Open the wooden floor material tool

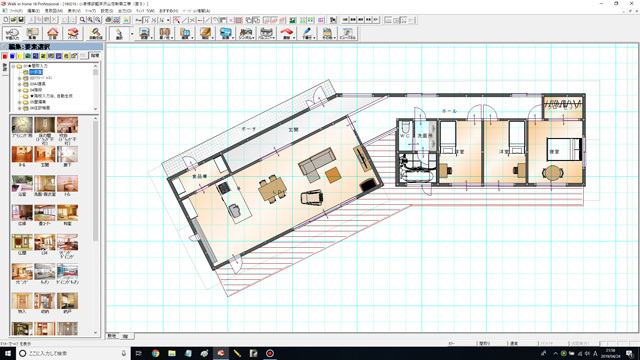coord(205,33)
